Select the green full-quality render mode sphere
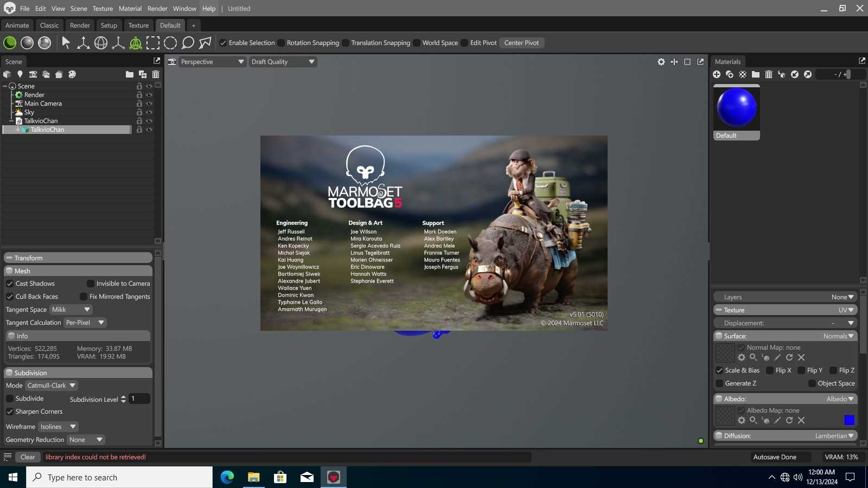 click(10, 43)
